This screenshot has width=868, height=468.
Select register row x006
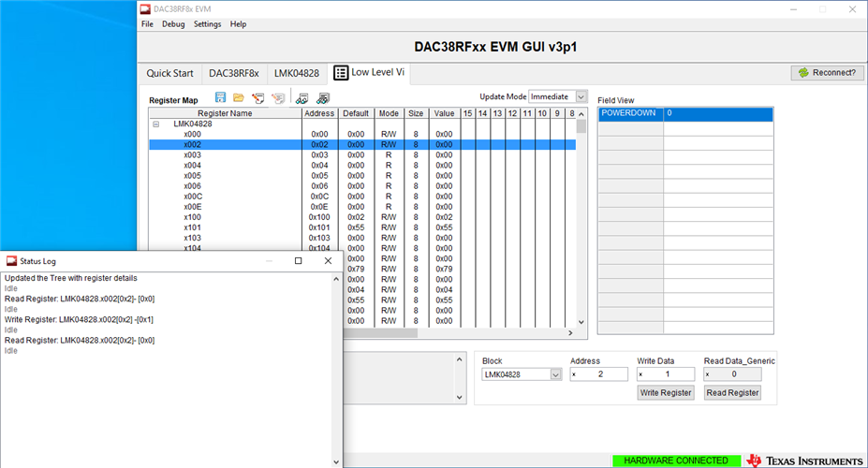tap(362, 186)
